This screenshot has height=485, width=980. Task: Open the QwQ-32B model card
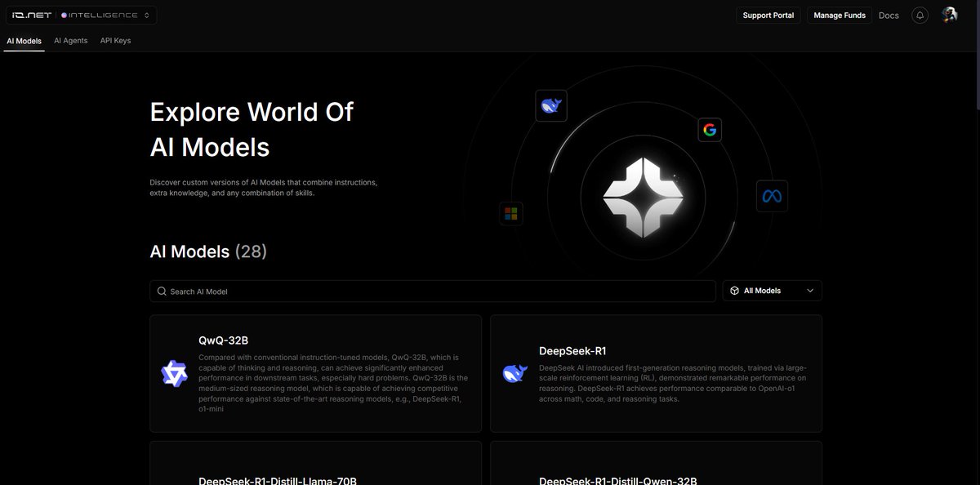[x=315, y=373]
